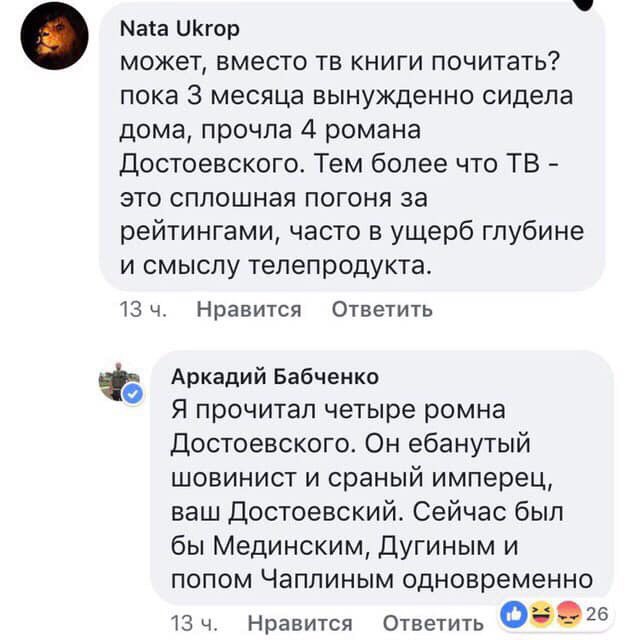Open Аркадий Бабченко's profile name link
The image size is (638, 640).
[275, 375]
